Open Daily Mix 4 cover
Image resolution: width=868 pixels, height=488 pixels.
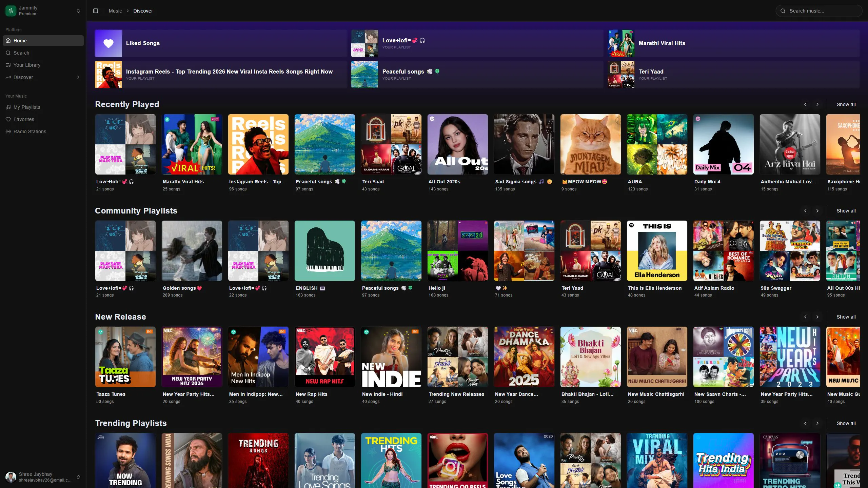pyautogui.click(x=724, y=144)
